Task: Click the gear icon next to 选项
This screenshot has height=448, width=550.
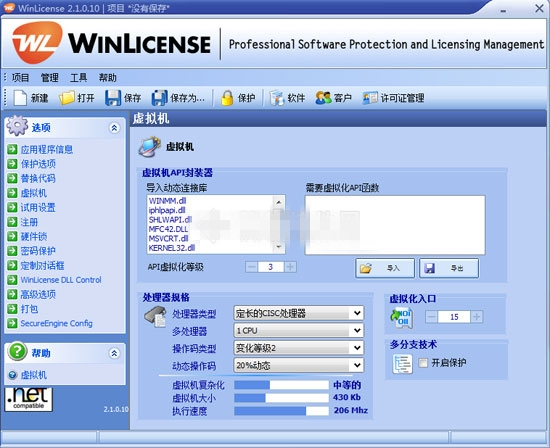Action: (x=17, y=126)
